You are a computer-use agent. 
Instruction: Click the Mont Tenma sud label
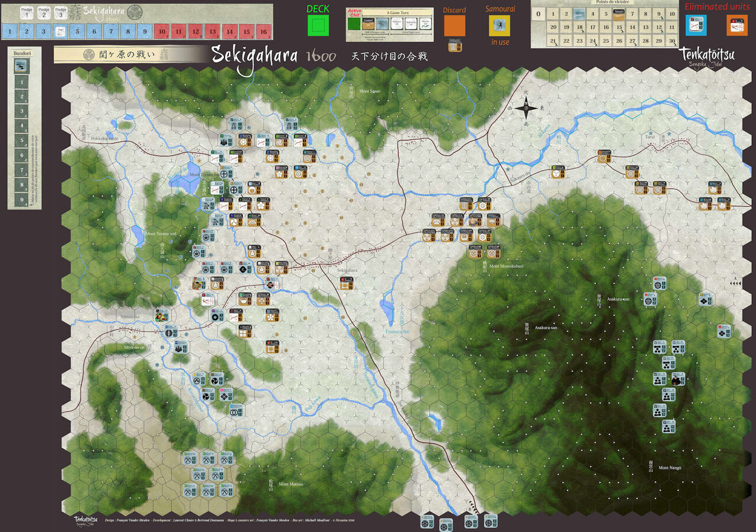pyautogui.click(x=161, y=234)
